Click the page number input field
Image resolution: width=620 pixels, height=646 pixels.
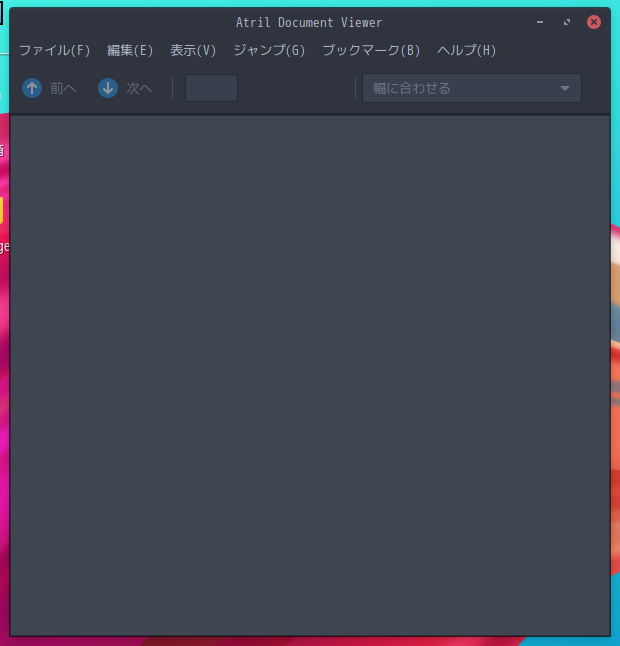point(211,88)
